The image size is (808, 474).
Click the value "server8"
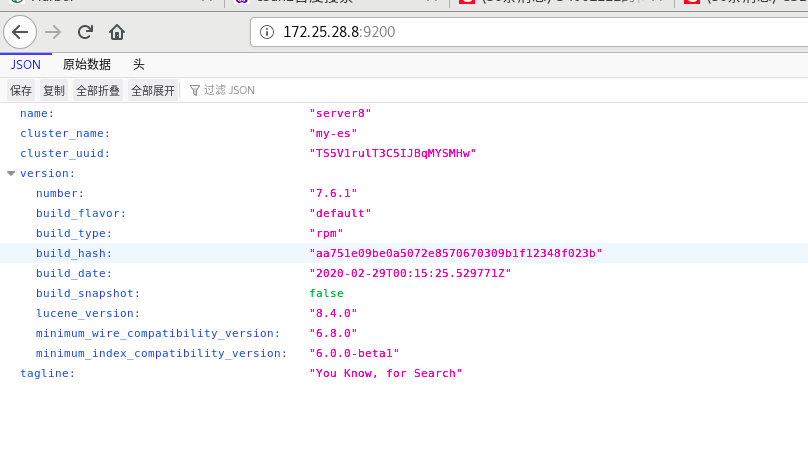coord(340,113)
